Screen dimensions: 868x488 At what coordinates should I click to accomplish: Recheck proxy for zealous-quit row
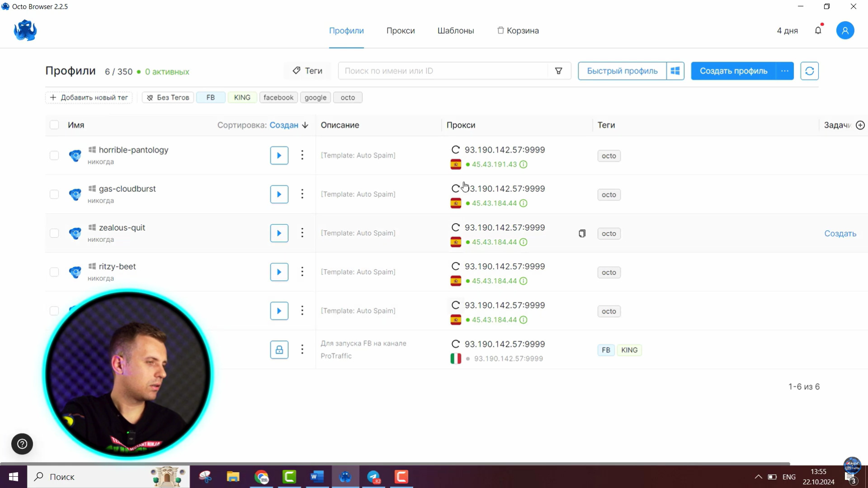tap(456, 227)
